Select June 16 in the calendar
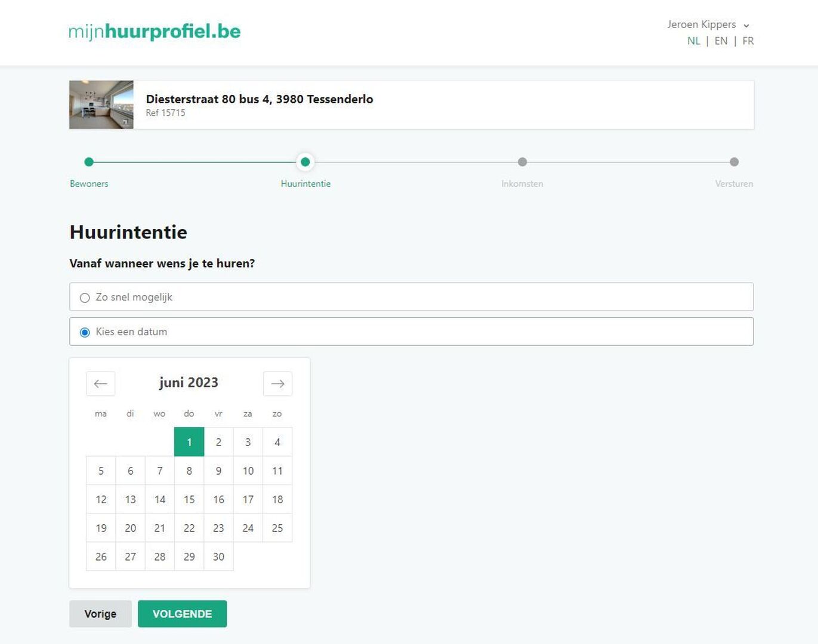Viewport: 818px width, 644px height. [218, 499]
